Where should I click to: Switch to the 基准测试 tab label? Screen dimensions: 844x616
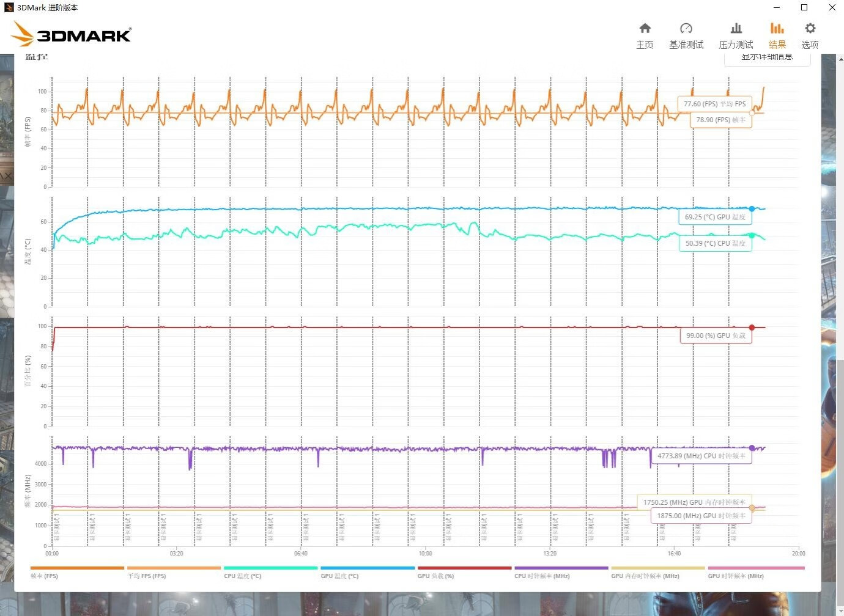click(686, 45)
